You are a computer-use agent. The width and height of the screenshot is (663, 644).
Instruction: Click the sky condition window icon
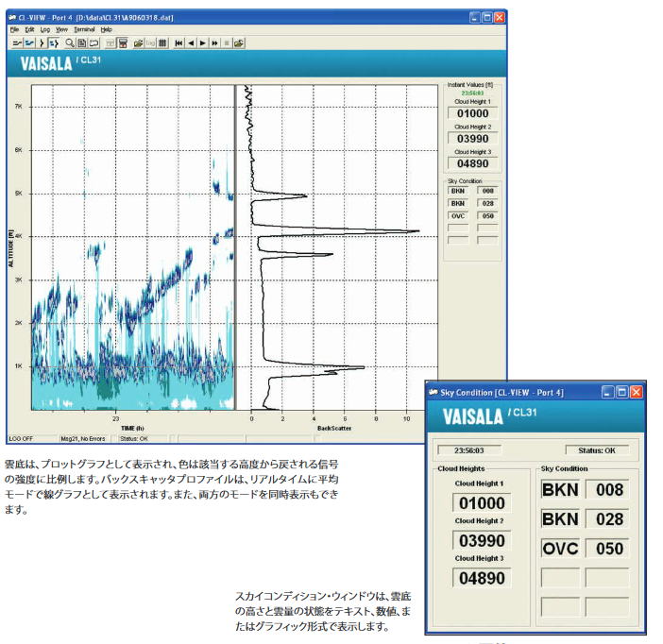click(123, 43)
